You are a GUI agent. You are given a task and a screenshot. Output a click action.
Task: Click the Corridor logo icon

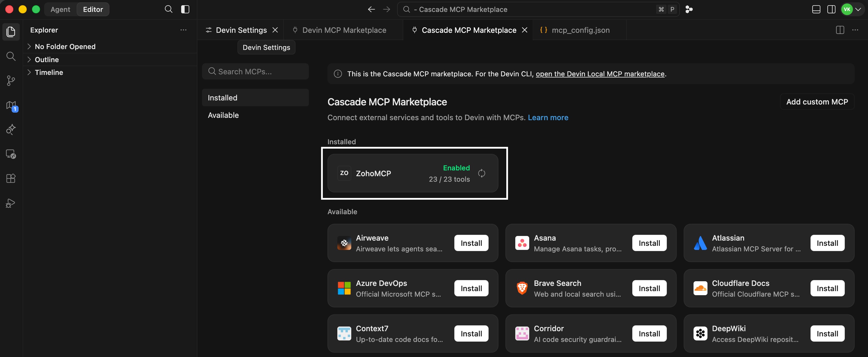click(522, 333)
